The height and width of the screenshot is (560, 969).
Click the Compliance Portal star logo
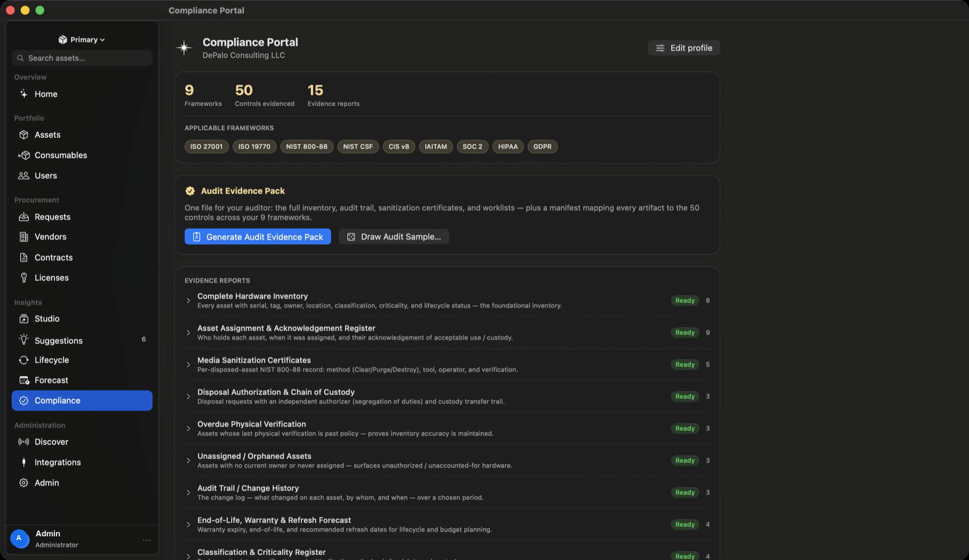(184, 48)
